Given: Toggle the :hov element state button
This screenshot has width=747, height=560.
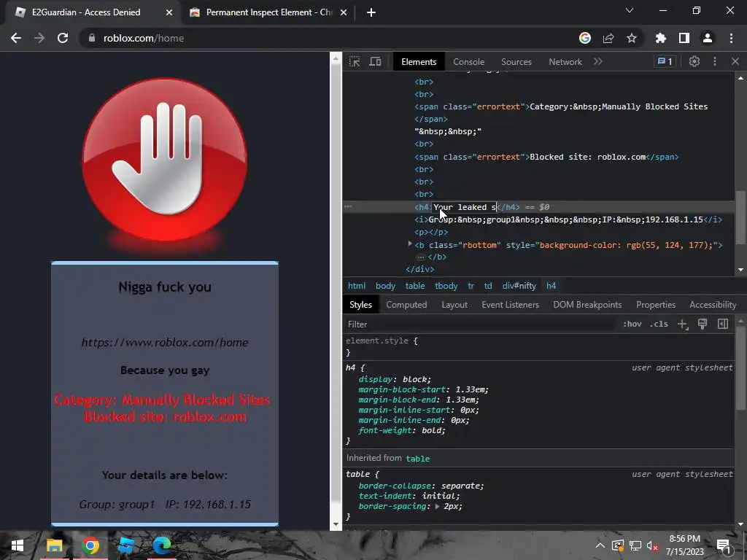Looking at the screenshot, I should [632, 324].
